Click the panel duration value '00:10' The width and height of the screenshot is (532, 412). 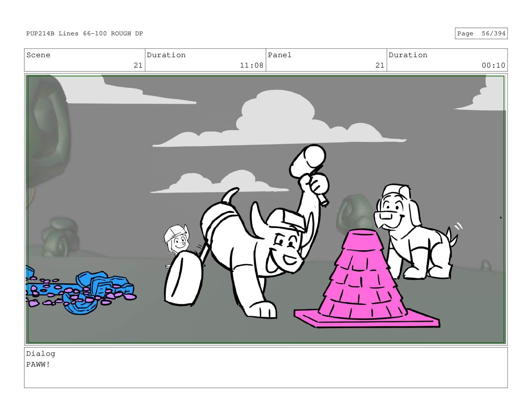tap(493, 65)
